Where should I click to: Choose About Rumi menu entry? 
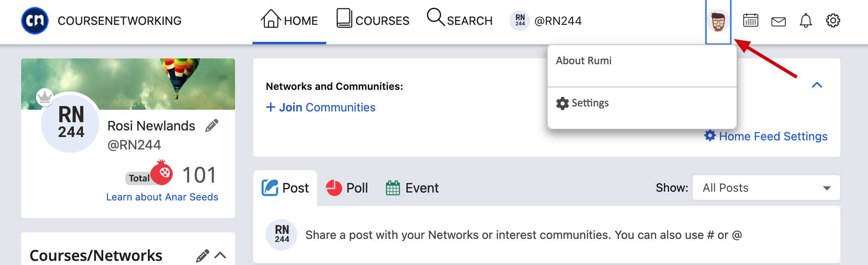584,61
